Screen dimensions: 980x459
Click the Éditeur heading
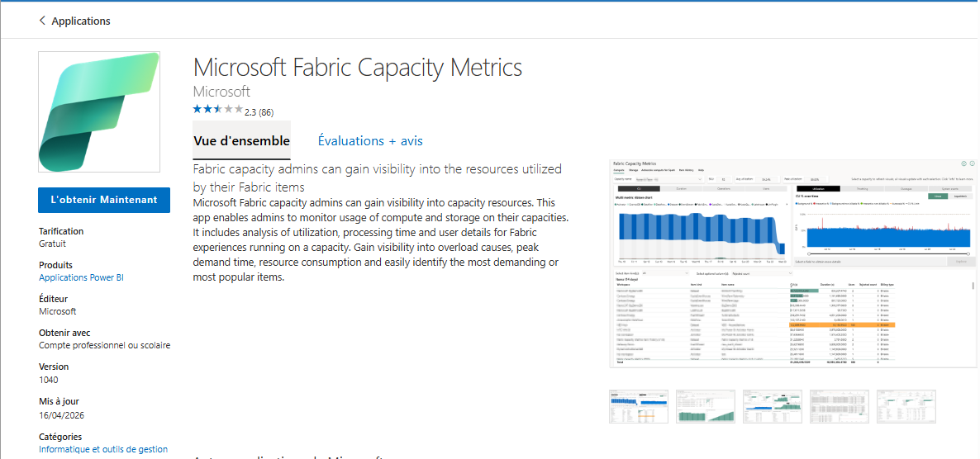click(53, 299)
